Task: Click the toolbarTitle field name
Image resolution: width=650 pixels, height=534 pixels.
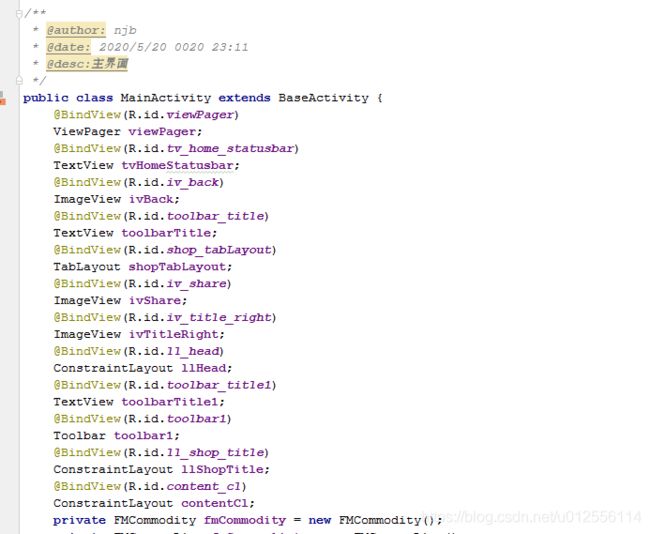Action: pyautogui.click(x=166, y=233)
